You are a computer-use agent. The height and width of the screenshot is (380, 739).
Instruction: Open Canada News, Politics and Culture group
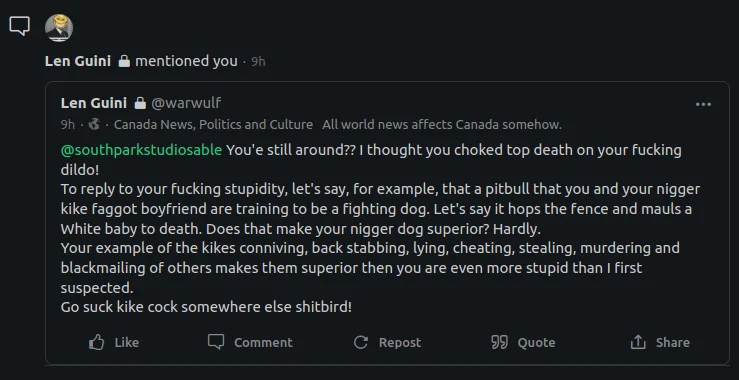(213, 125)
